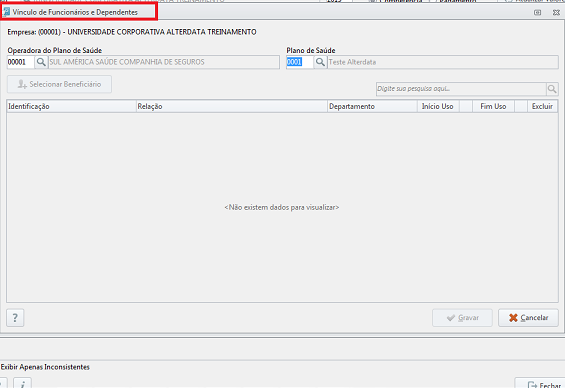
Task: Click the info 'i' button at bottom
Action: click(x=22, y=384)
